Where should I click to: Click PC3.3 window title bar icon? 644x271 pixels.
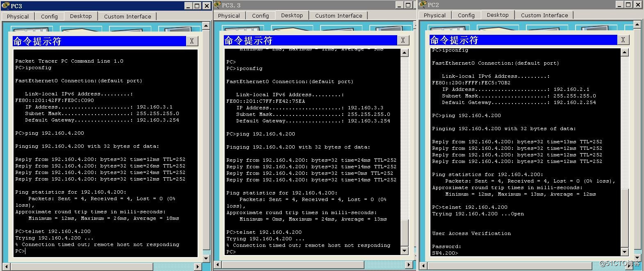(x=217, y=5)
